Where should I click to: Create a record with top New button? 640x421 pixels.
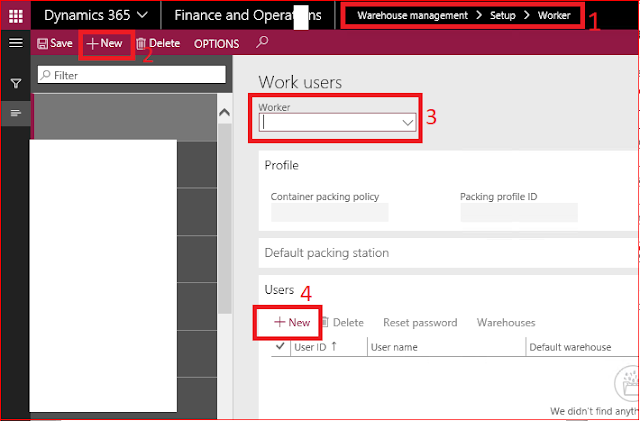coord(105,43)
